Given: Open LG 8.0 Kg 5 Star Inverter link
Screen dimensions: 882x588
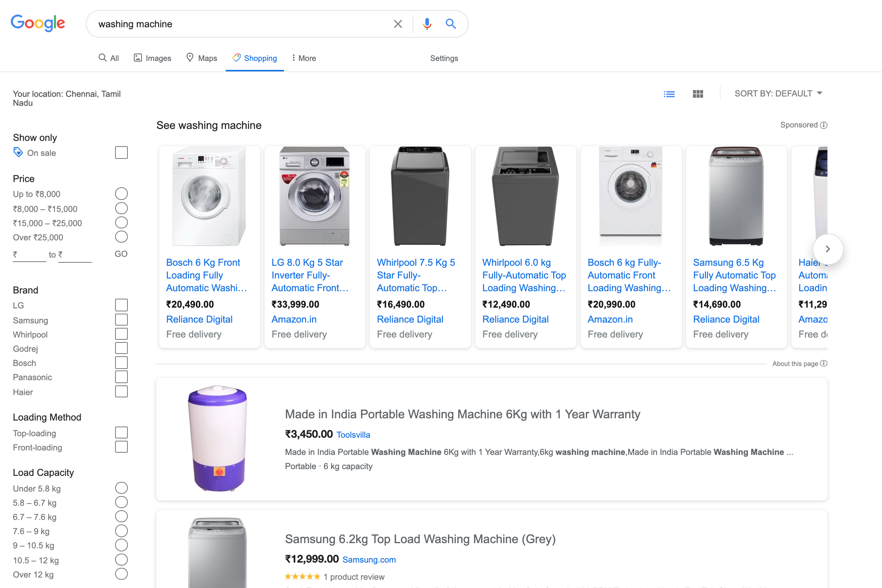Looking at the screenshot, I should tap(310, 275).
